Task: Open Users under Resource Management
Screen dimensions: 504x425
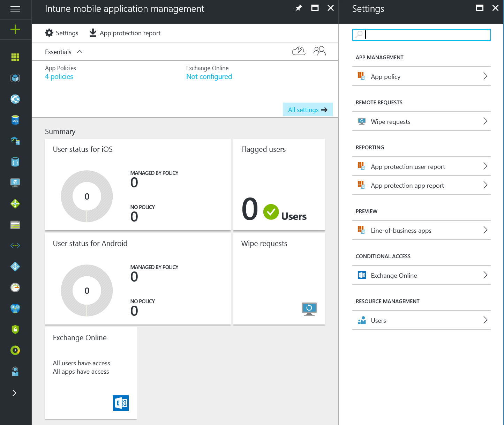Action: pyautogui.click(x=421, y=320)
